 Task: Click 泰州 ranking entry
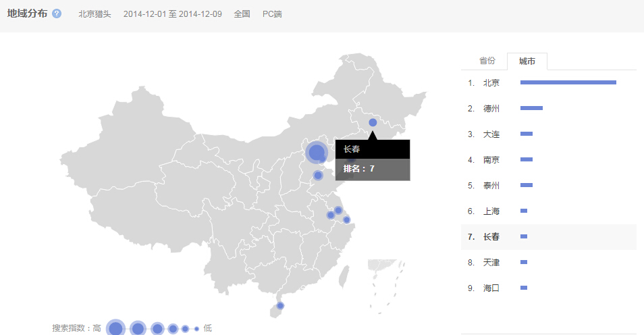[491, 186]
